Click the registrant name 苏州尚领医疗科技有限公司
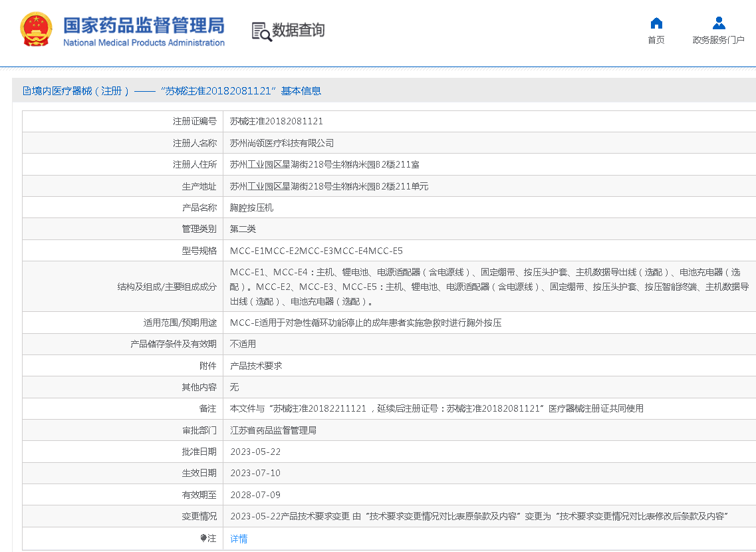The image size is (756, 552). pos(283,142)
